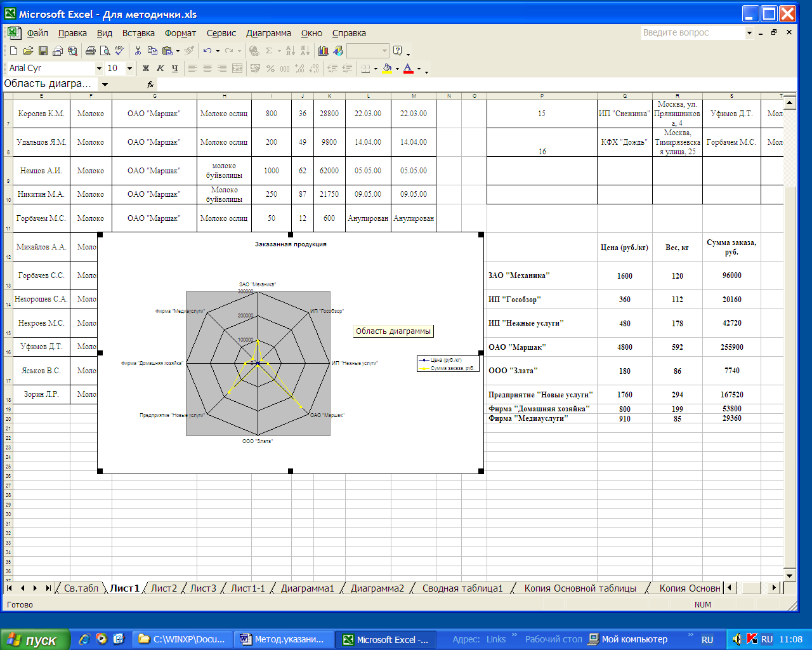Click the Percent Style icon

(270, 68)
